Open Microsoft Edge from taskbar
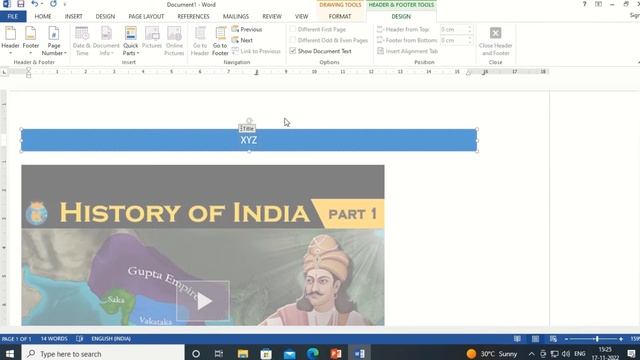 click(313, 353)
